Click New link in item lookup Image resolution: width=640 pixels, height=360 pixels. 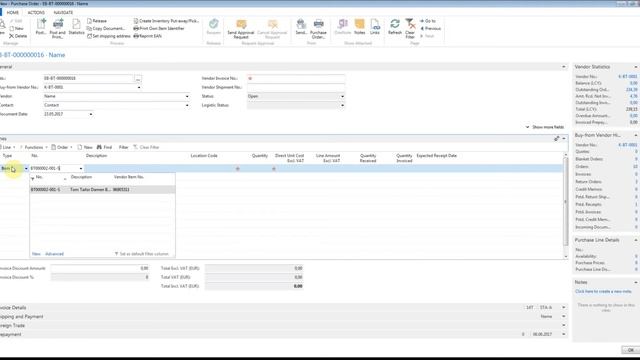(36, 254)
